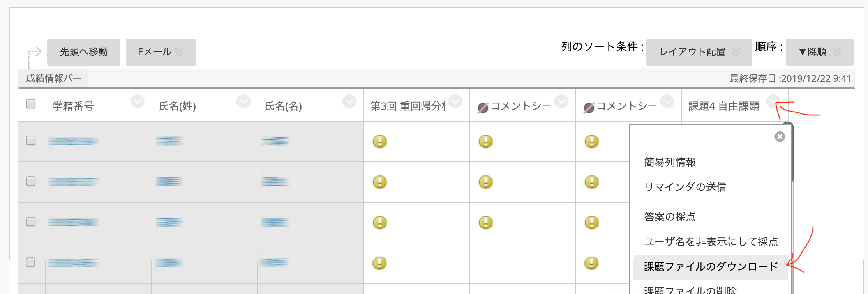This screenshot has height=294, width=868.
Task: Check the third student row checkbox
Action: click(x=31, y=221)
